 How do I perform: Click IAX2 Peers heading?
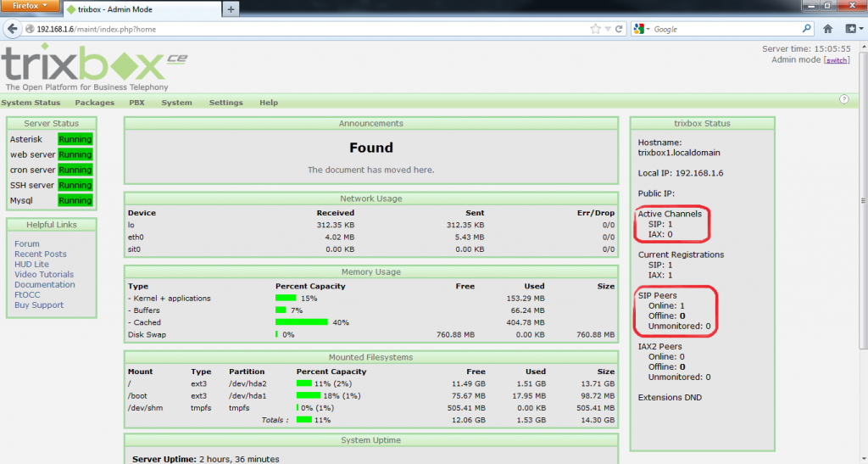point(659,347)
